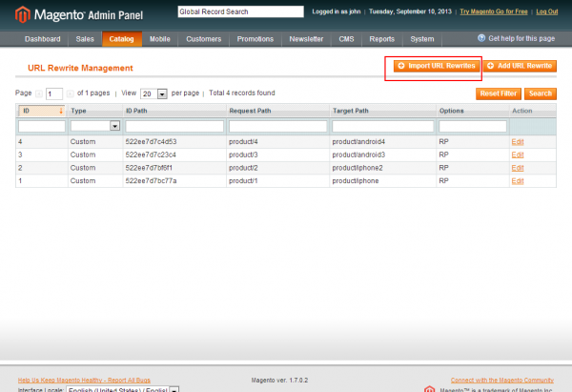Open the Newsletter menu
Viewport: 572px width, 392px height.
[x=306, y=39]
